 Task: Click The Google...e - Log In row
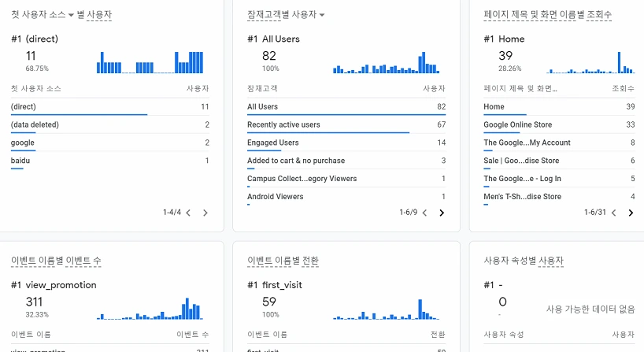pyautogui.click(x=560, y=179)
